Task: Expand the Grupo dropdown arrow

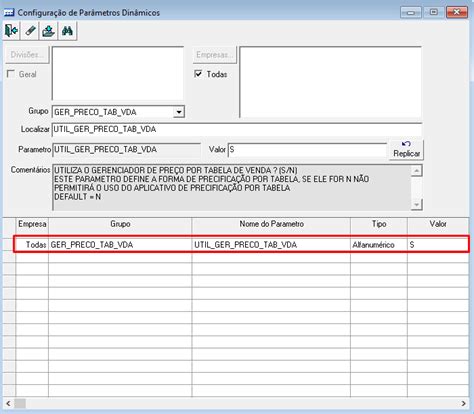Action: click(x=179, y=112)
